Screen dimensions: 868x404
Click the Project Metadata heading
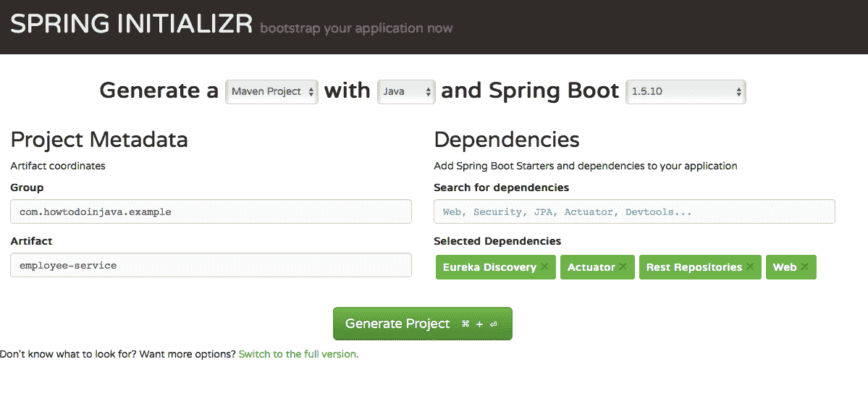[x=99, y=140]
